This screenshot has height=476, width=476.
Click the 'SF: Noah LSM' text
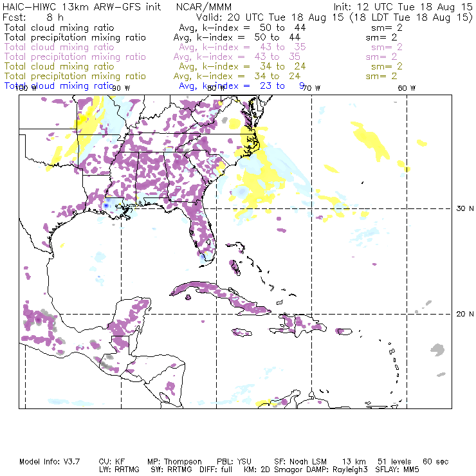pyautogui.click(x=300, y=462)
